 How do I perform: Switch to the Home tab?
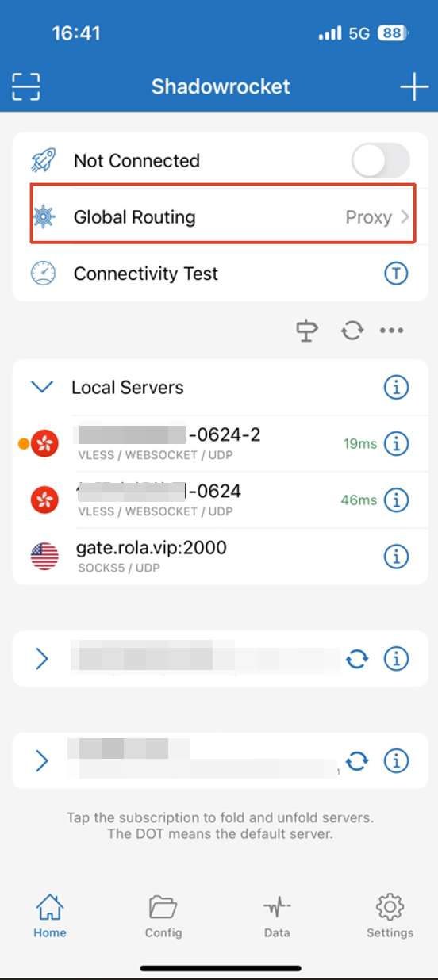(x=50, y=916)
